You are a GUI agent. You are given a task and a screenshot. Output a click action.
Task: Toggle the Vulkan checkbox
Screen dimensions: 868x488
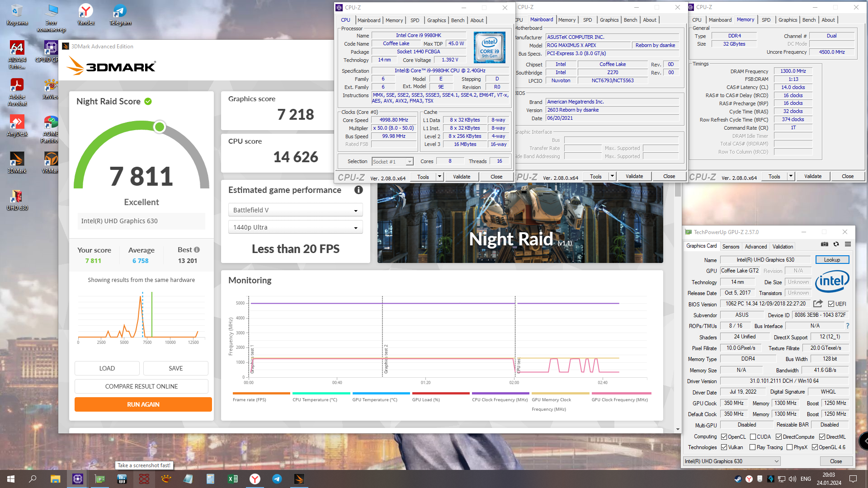724,447
